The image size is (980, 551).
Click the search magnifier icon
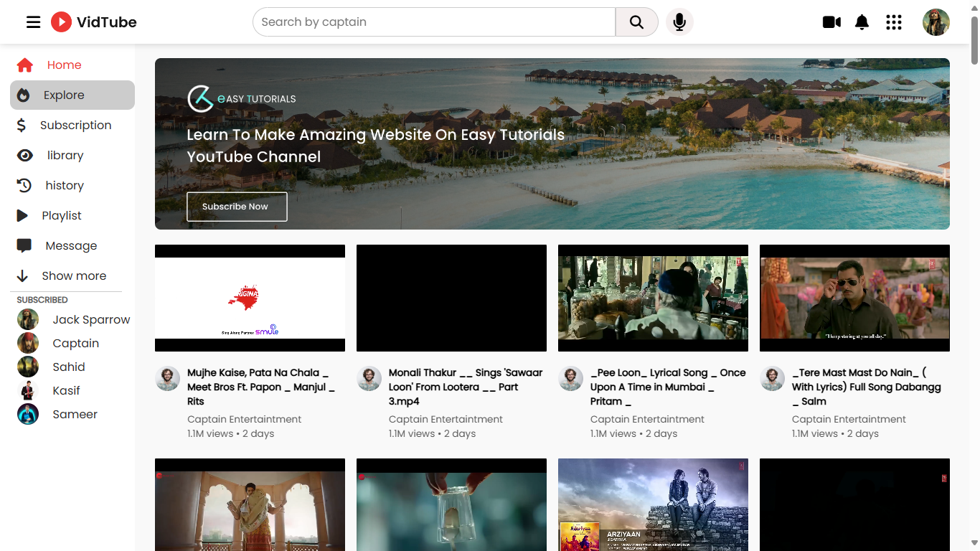click(636, 22)
